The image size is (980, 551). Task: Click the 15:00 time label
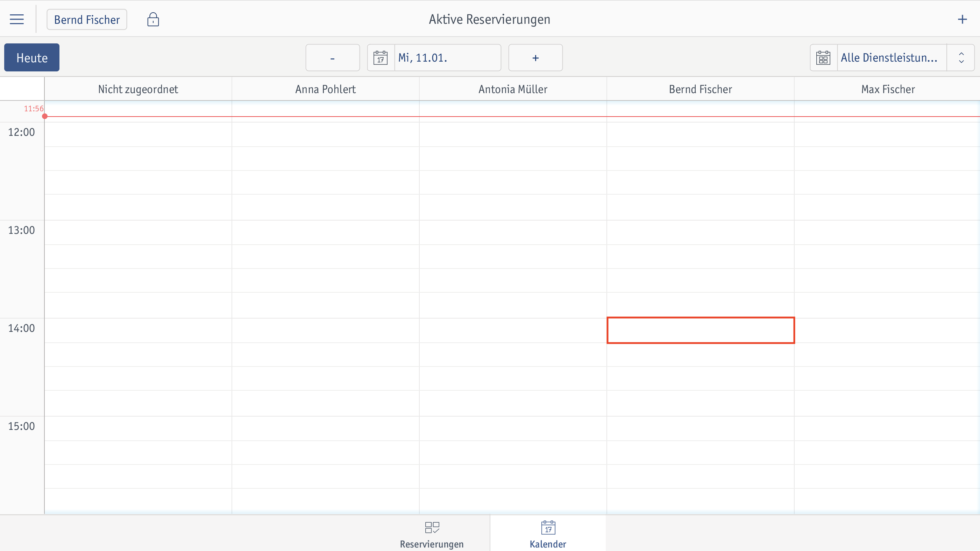point(21,426)
